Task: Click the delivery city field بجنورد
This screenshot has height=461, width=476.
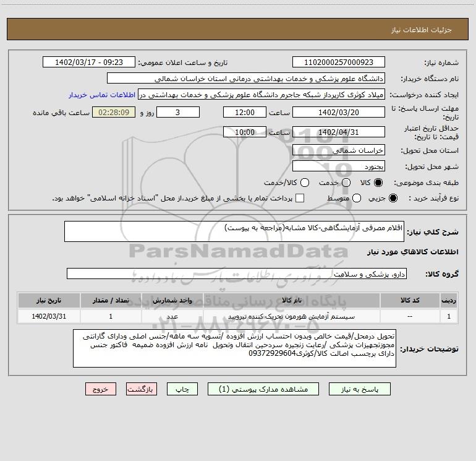Action: pos(339,166)
